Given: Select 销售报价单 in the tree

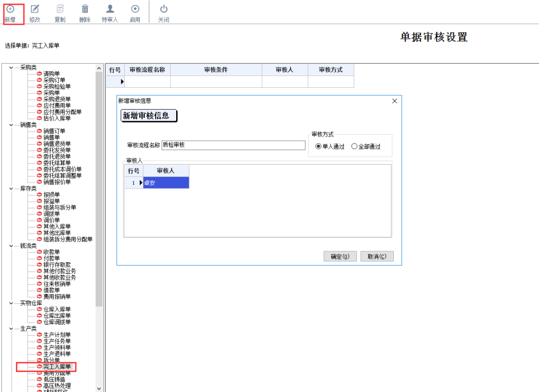Looking at the screenshot, I should 57,182.
